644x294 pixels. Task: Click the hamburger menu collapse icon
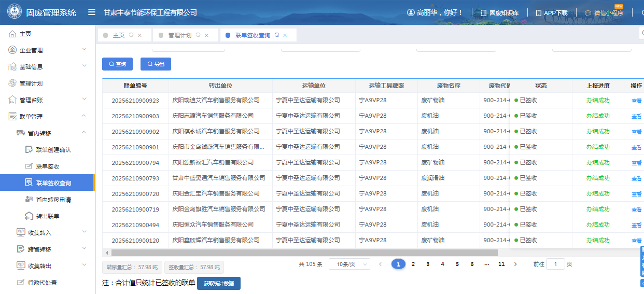coord(91,12)
